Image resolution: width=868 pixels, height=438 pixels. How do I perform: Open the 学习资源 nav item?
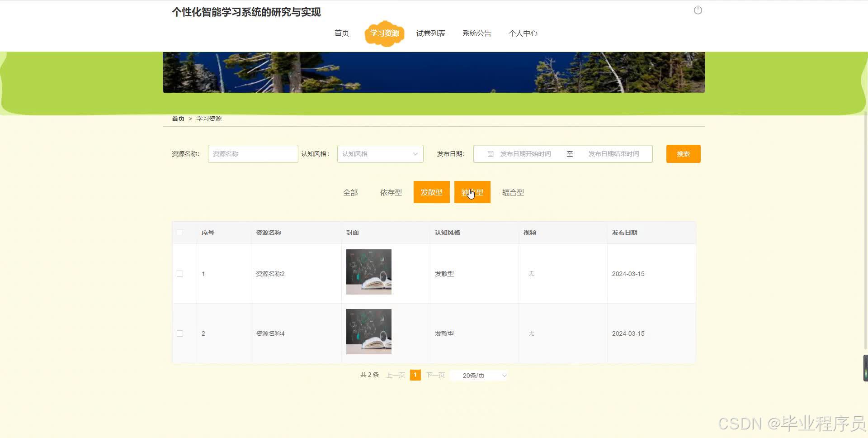coord(384,33)
